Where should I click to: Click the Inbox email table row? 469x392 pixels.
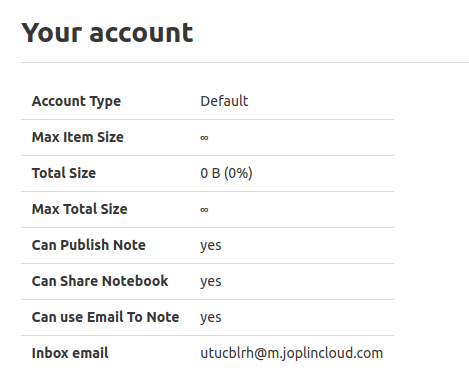pyautogui.click(x=207, y=353)
